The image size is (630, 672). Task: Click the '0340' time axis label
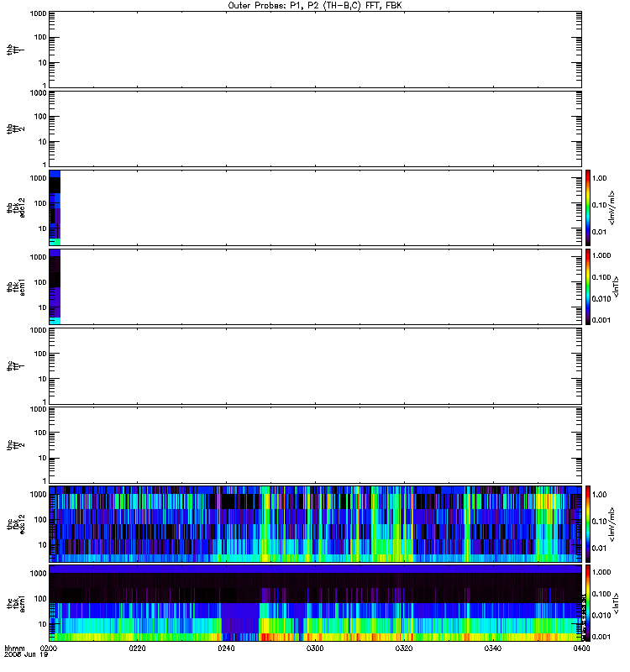pos(493,648)
